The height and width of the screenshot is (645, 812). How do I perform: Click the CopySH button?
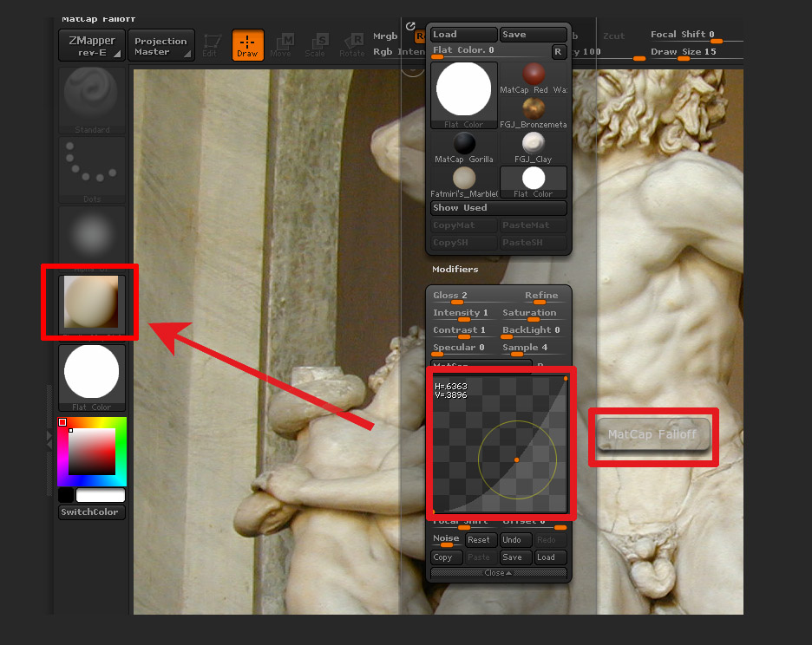click(464, 242)
